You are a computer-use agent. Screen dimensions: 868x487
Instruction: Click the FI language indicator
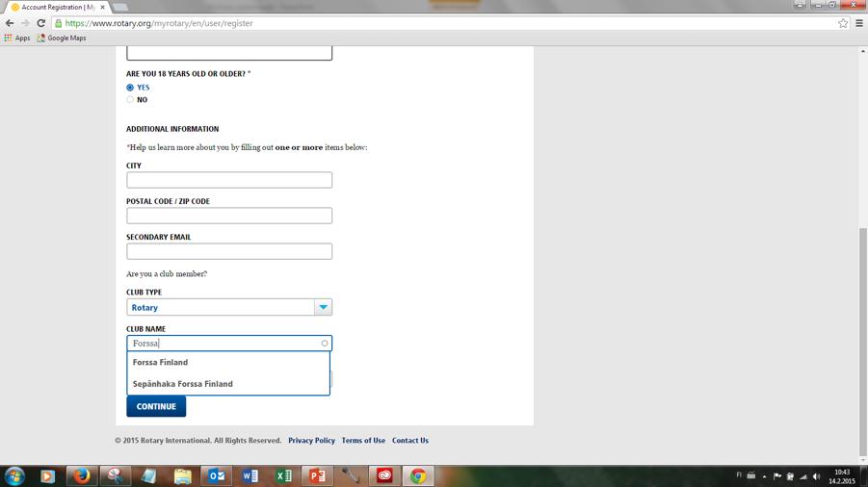(x=739, y=474)
